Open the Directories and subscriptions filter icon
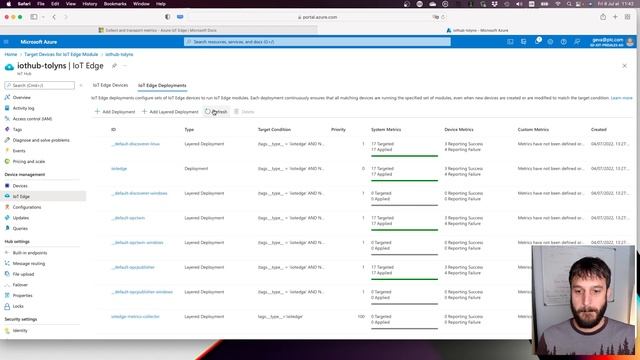Image resolution: width=640 pixels, height=360 pixels. tap(524, 42)
